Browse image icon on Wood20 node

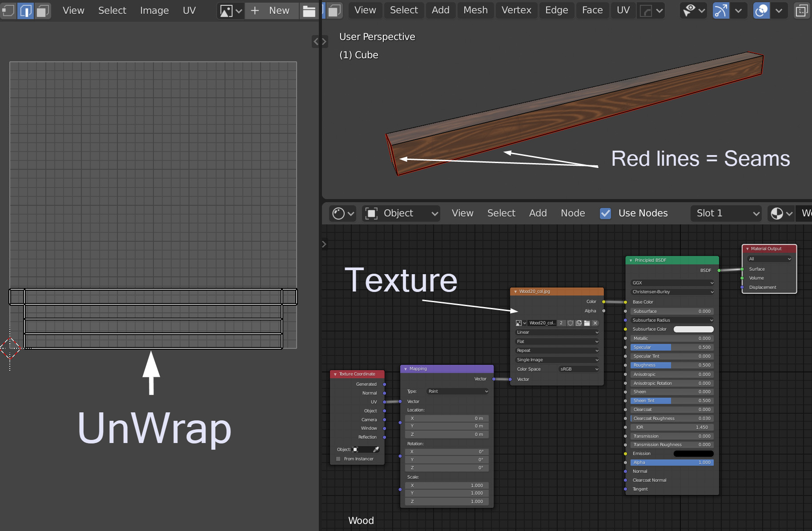521,323
